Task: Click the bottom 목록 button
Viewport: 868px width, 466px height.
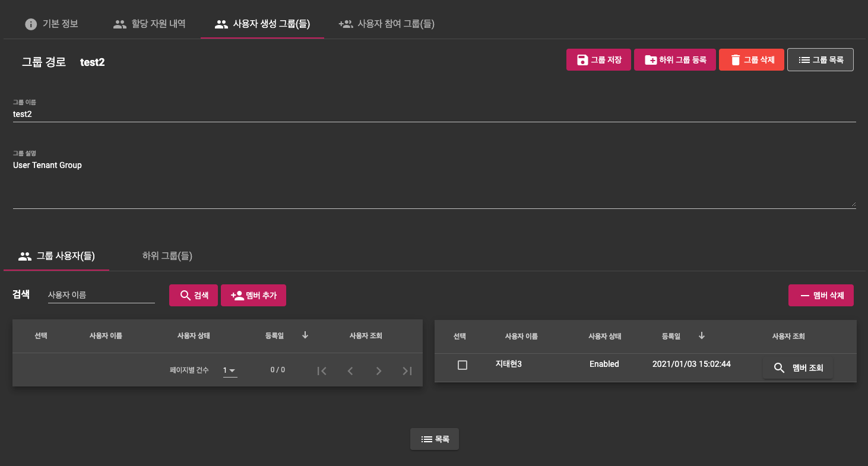Action: [x=435, y=439]
